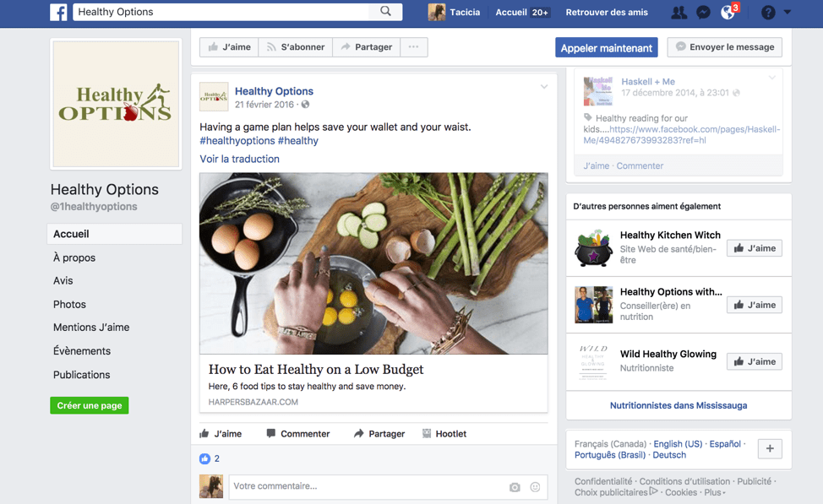This screenshot has height=504, width=823.
Task: Click the search magnifier icon
Action: point(385,12)
